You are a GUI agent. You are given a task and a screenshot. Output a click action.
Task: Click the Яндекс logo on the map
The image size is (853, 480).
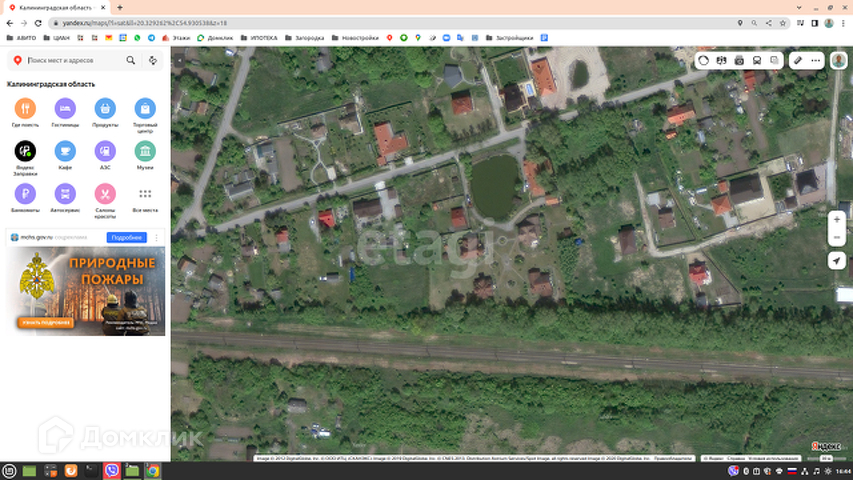tap(825, 446)
